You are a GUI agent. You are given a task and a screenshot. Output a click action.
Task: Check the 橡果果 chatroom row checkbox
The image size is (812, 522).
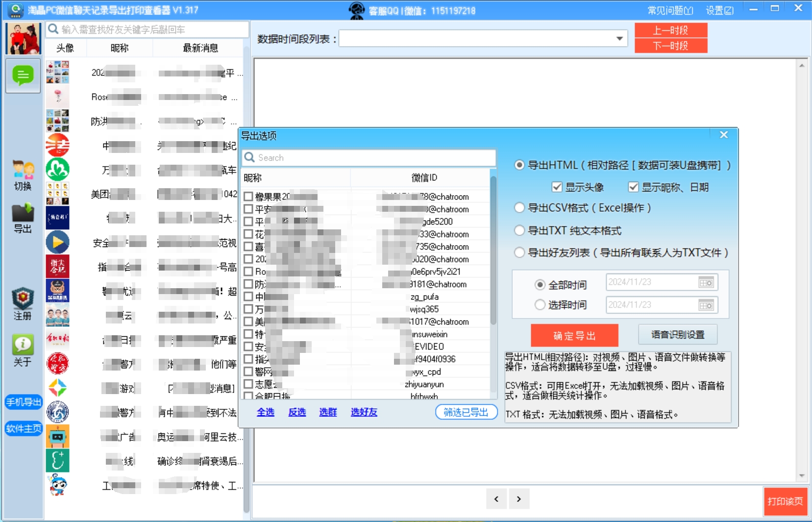coord(248,197)
